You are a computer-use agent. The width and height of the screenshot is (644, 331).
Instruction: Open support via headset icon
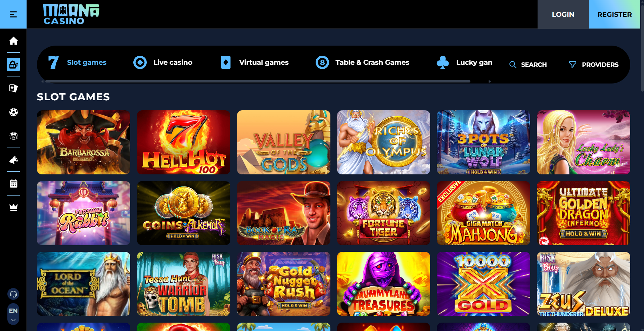(x=13, y=294)
